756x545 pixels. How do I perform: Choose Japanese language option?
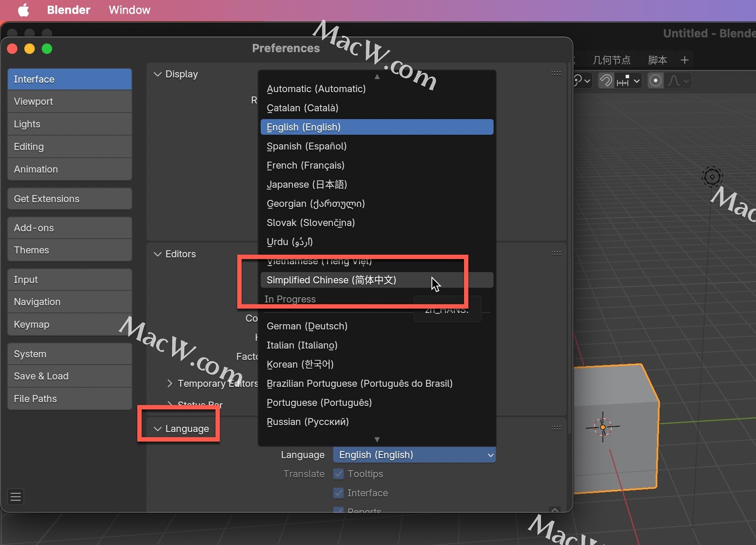coord(377,184)
